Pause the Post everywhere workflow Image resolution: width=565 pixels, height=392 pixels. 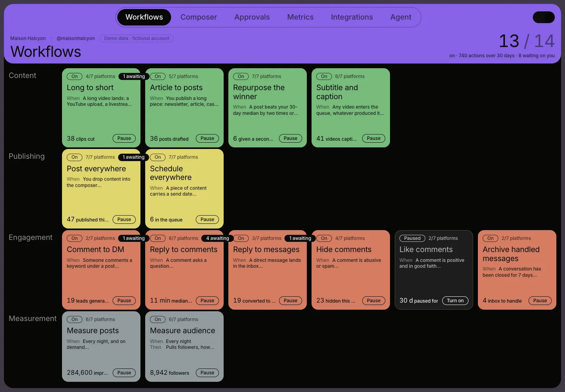click(x=124, y=220)
